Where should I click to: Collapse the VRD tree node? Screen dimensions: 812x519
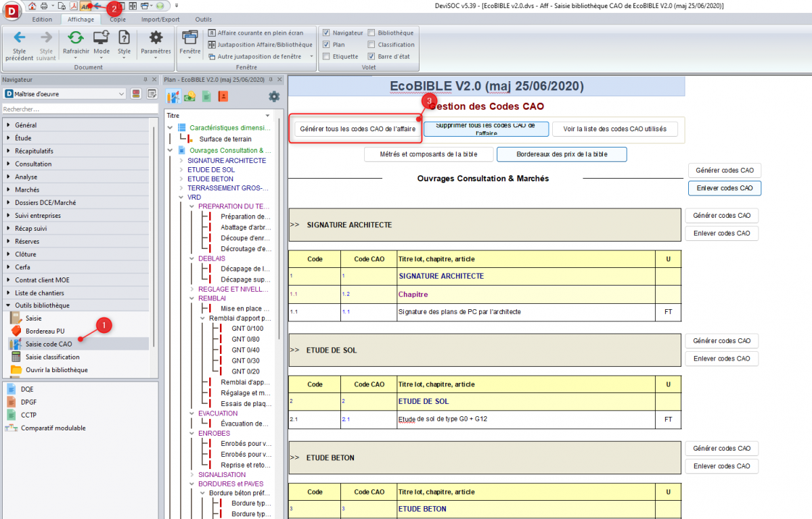pos(181,197)
